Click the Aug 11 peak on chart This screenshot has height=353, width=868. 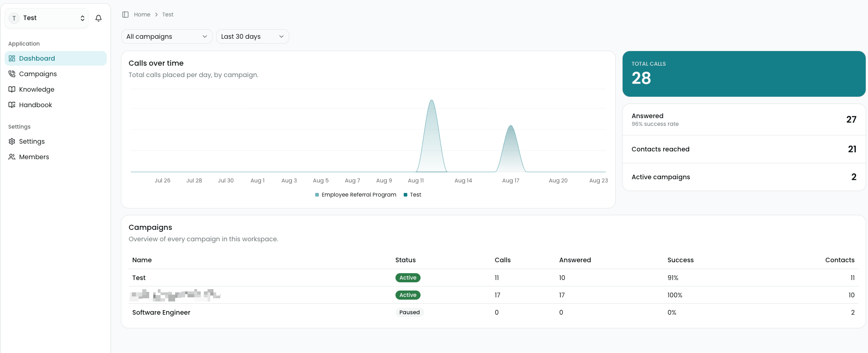[x=431, y=100]
